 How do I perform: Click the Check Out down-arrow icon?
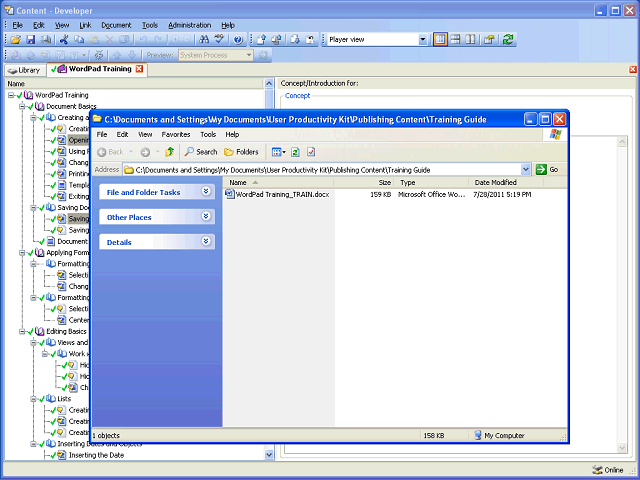[x=295, y=40]
